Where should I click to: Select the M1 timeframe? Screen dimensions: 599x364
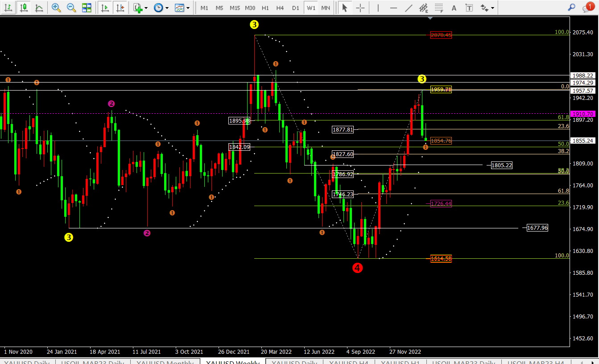tap(204, 8)
